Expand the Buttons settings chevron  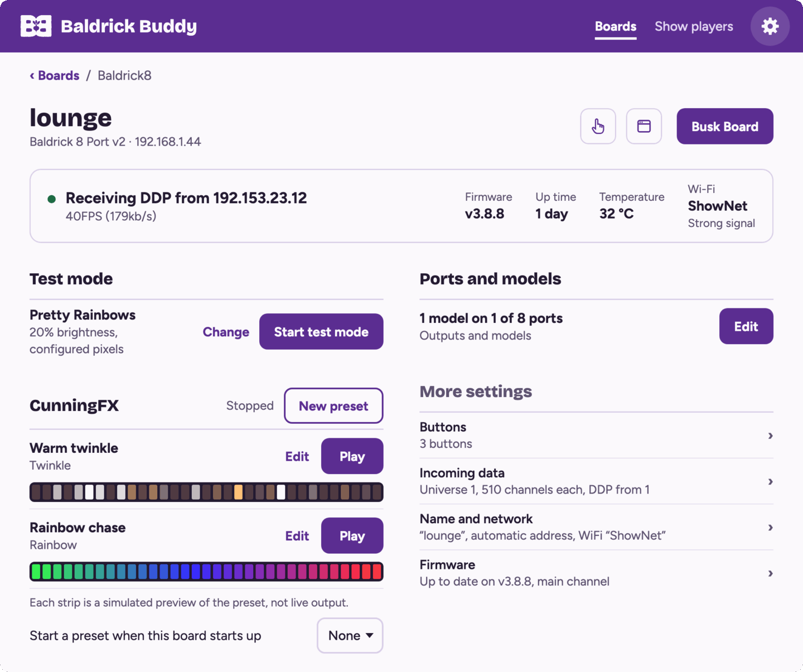[770, 436]
